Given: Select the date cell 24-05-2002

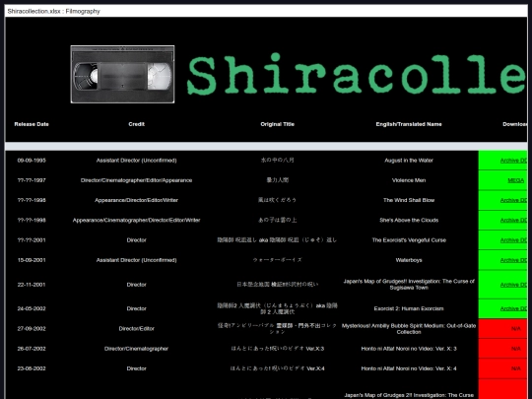Looking at the screenshot, I should [x=32, y=308].
